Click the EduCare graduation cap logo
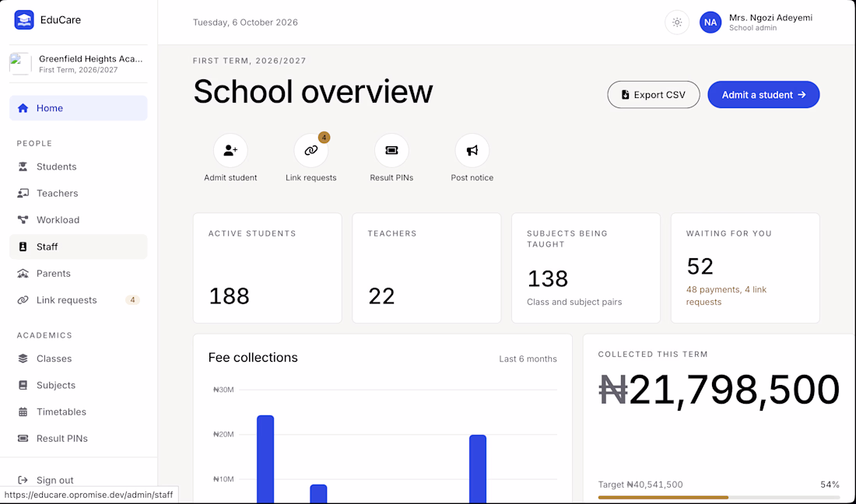The width and height of the screenshot is (856, 504). (24, 20)
